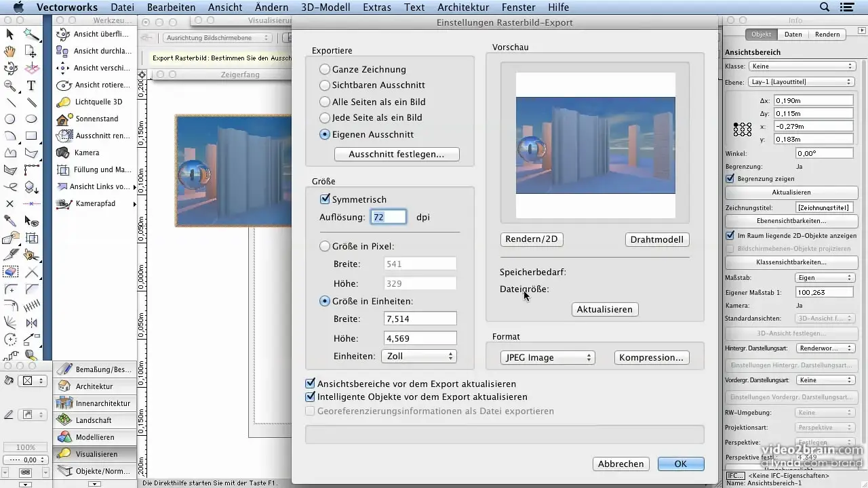Open the Datei menu
This screenshot has height=488, width=868.
(122, 7)
